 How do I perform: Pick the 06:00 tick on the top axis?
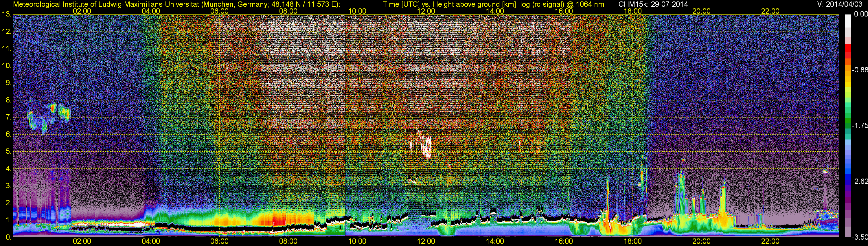point(219,11)
